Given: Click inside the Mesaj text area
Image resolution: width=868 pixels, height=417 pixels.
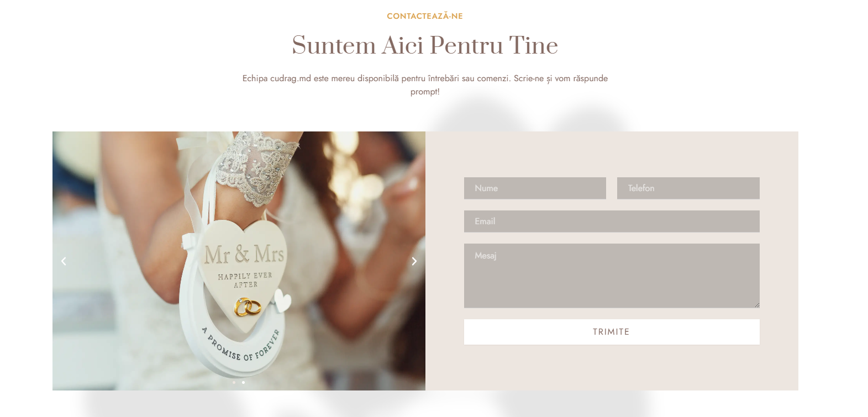Looking at the screenshot, I should point(612,276).
